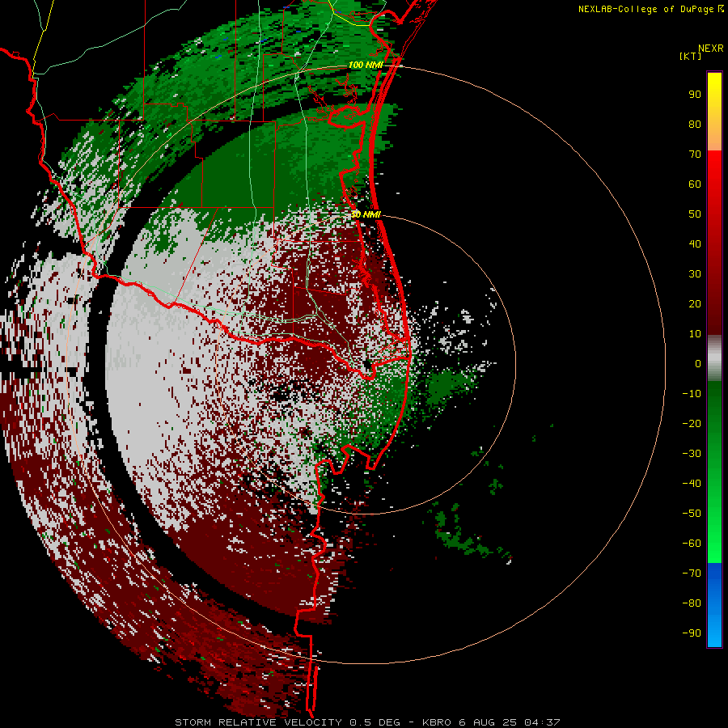
Task: Click the -30 value on velocity scale
Action: pos(692,454)
